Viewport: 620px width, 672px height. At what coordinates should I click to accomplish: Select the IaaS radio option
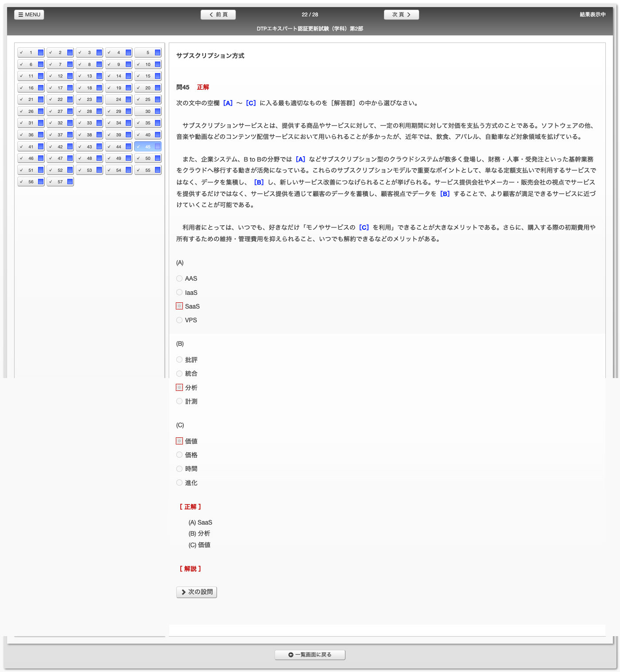coord(179,292)
